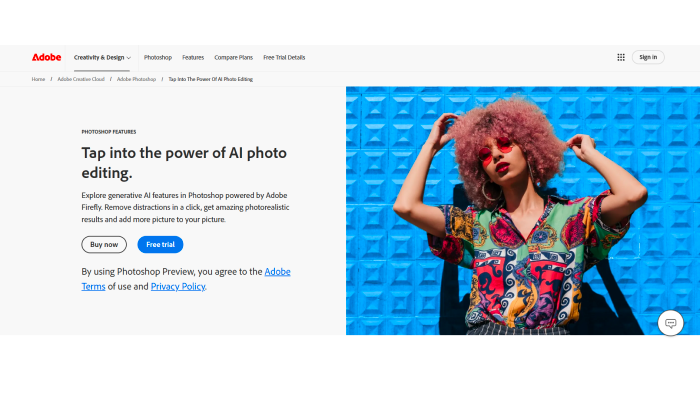Click 'Tap Into The Power Of AI Photo Editing' breadcrumb
700x393 pixels.
tap(210, 79)
